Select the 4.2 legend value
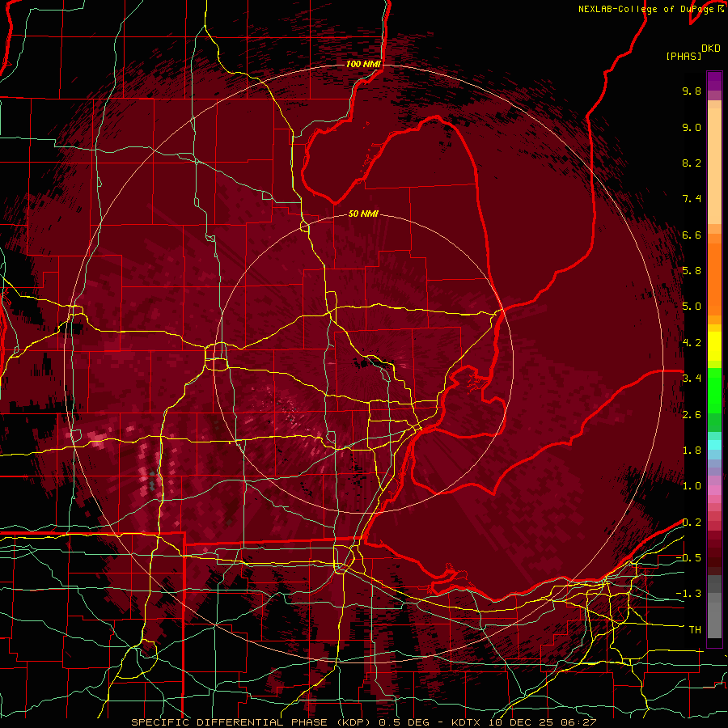 (x=692, y=343)
